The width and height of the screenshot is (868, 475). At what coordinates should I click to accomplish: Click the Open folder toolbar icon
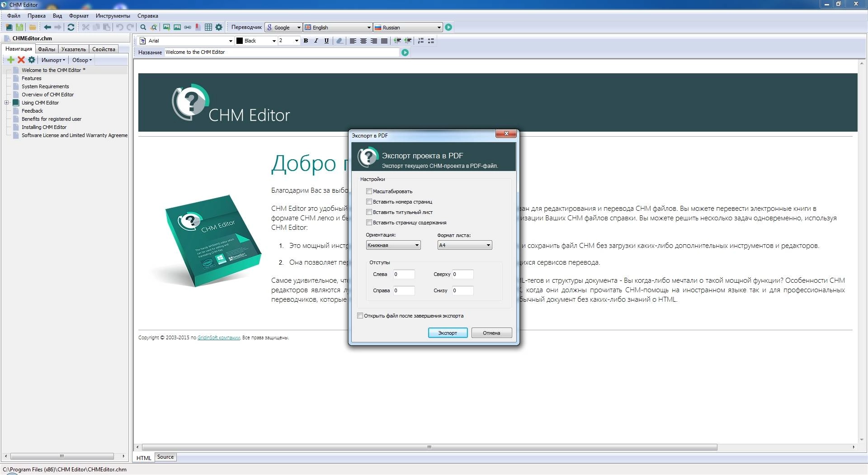(x=33, y=27)
